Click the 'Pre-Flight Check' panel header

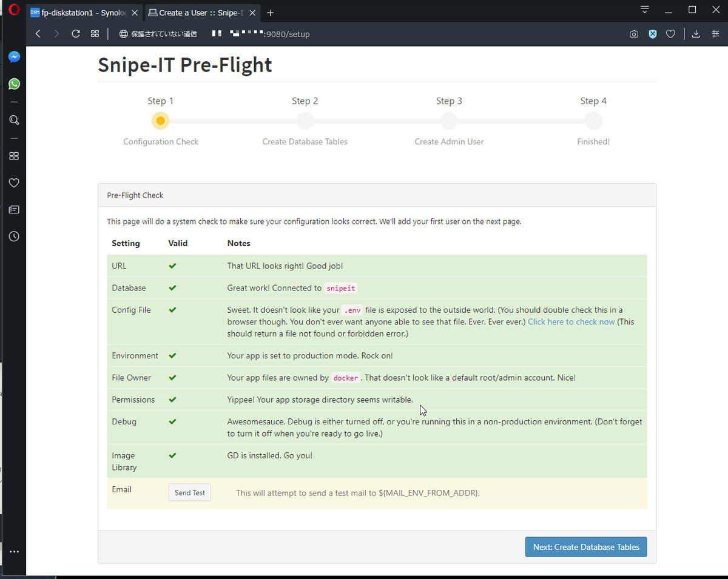tap(377, 195)
